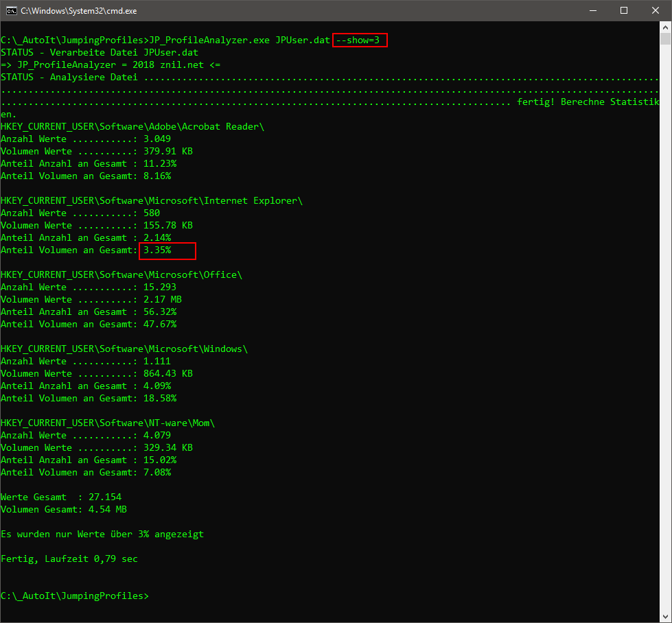The image size is (672, 623).
Task: Click the Microsoft\Windows registry path line
Action: click(x=124, y=349)
